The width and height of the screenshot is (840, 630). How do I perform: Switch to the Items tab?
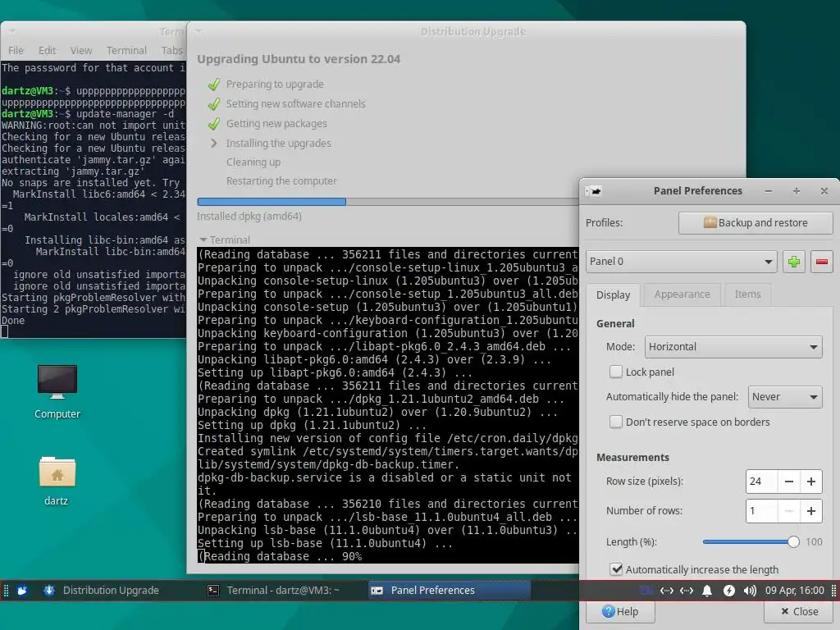pos(747,294)
